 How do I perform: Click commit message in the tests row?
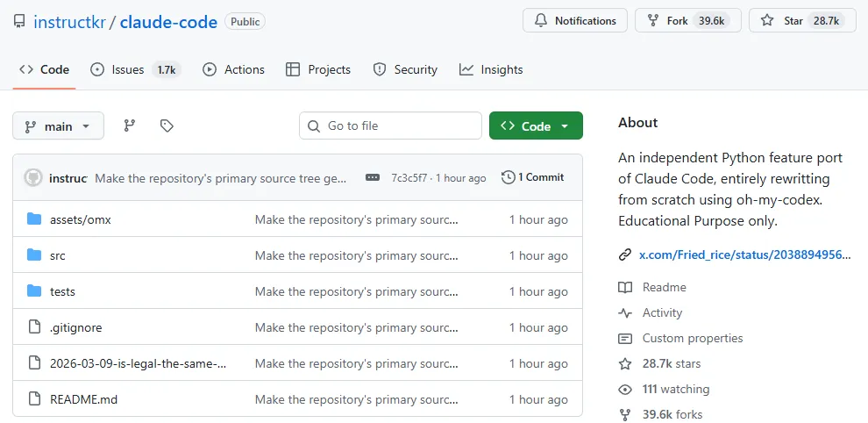[357, 291]
